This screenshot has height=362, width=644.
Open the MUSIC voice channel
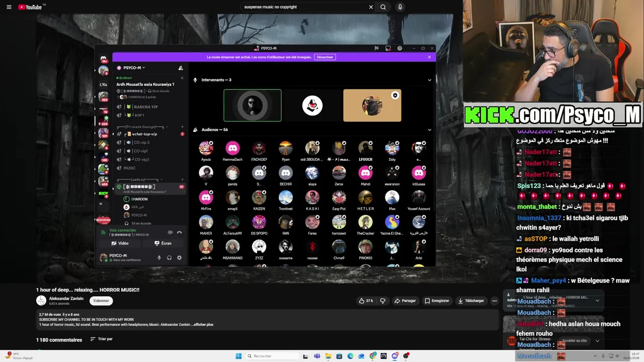click(x=151, y=168)
